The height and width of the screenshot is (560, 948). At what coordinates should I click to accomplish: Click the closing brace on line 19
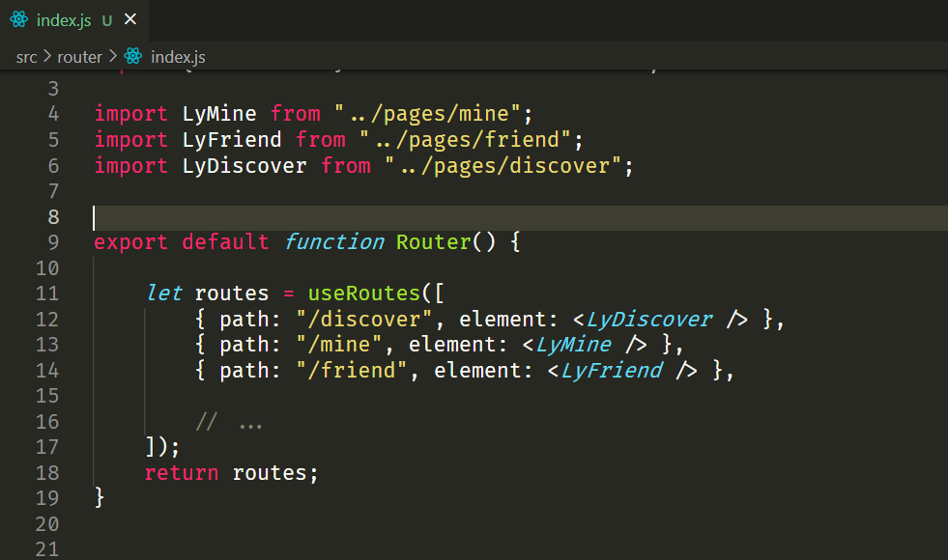100,498
